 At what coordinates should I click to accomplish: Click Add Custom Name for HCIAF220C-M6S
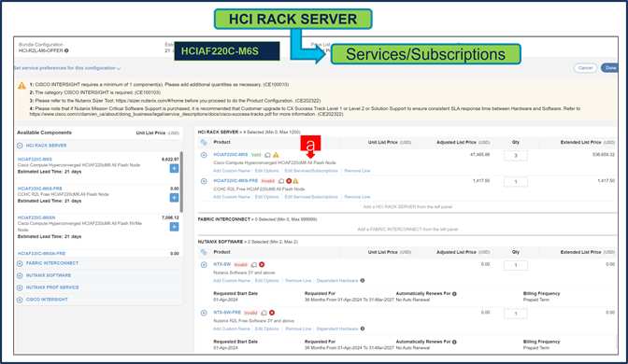(x=232, y=171)
